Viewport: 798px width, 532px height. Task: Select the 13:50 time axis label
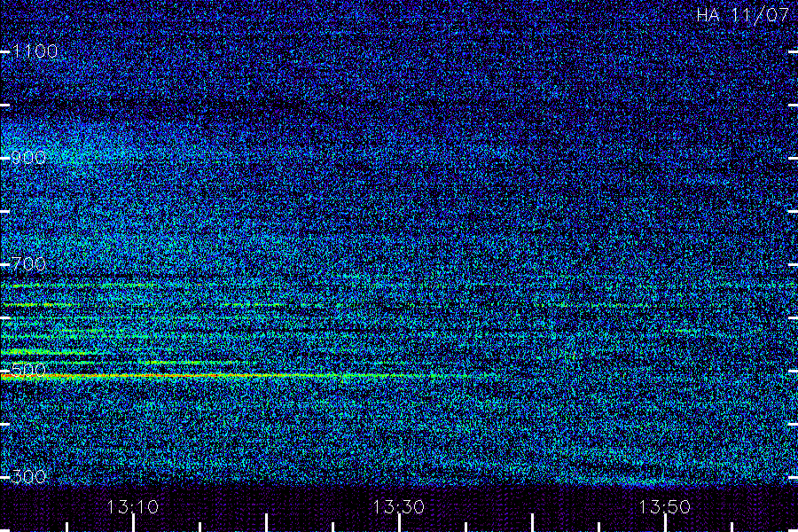pos(665,507)
